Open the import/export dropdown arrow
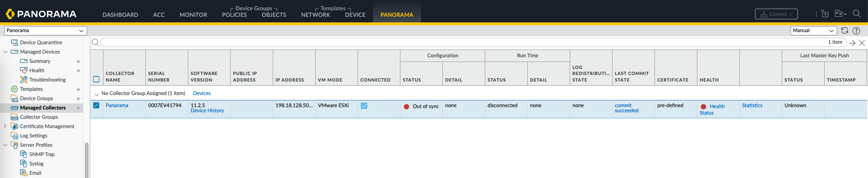 845,14
